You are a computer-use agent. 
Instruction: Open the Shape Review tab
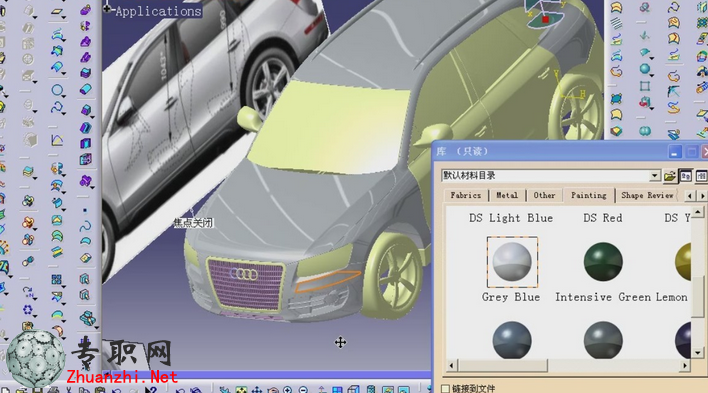click(x=647, y=195)
